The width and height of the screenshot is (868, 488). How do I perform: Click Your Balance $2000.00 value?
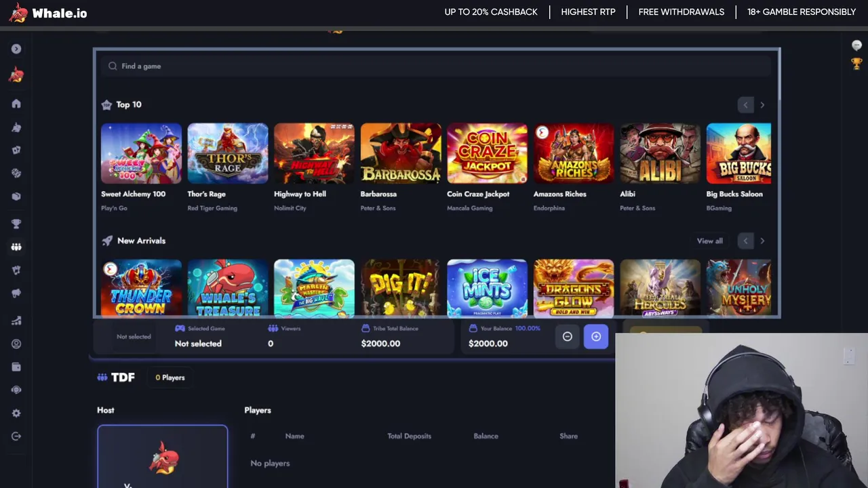click(488, 344)
